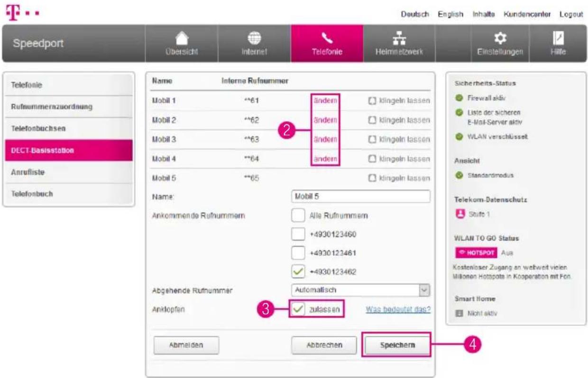Check klingeln lassen for Mobil 1
This screenshot has width=588, height=378.
click(x=372, y=101)
